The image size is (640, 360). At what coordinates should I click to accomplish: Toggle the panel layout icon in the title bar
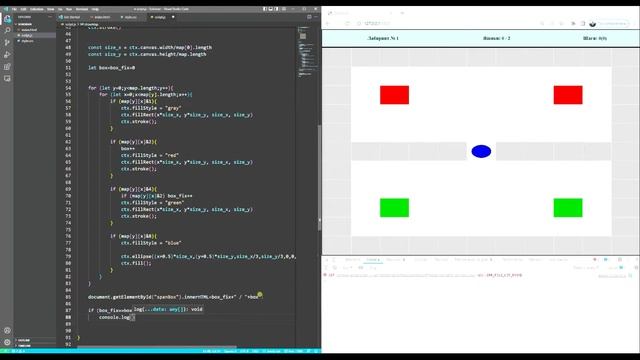click(x=270, y=9)
